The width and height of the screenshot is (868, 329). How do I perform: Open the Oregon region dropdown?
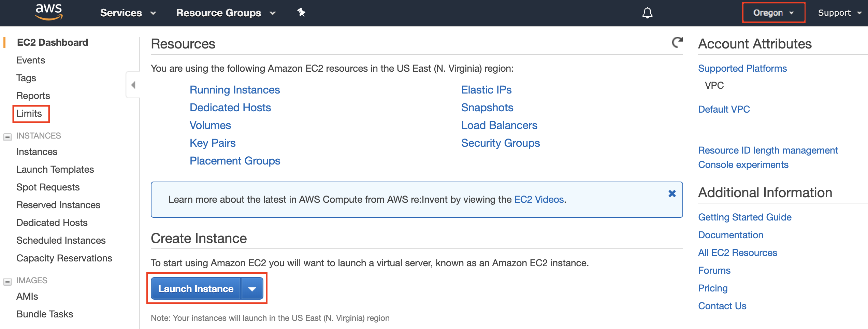pos(773,13)
